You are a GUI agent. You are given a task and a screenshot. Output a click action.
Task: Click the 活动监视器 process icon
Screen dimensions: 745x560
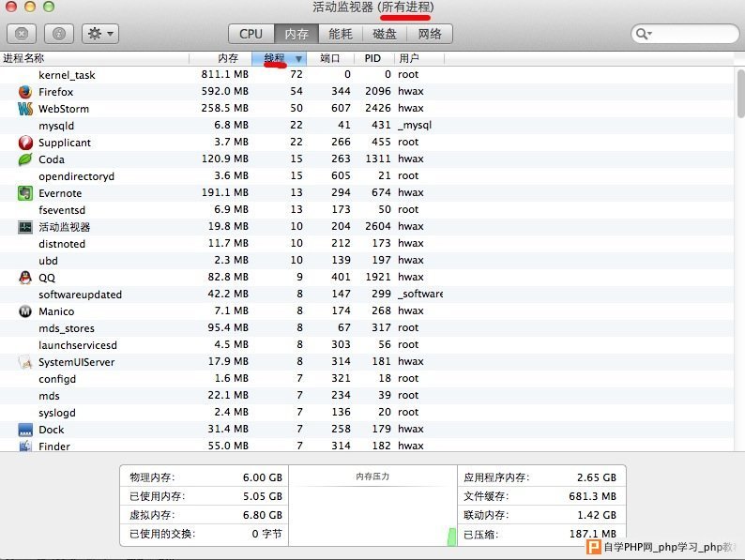[x=25, y=227]
